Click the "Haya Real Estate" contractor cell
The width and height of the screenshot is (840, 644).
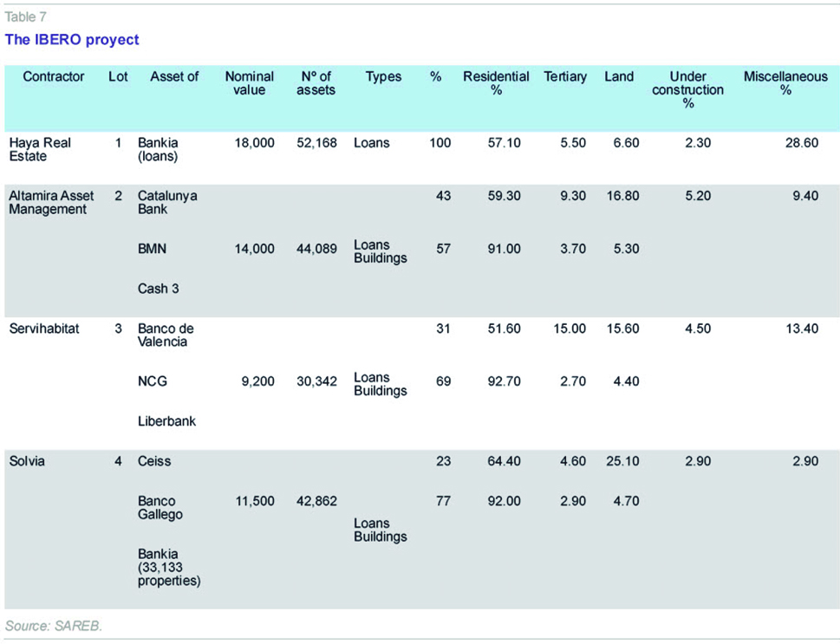40,150
